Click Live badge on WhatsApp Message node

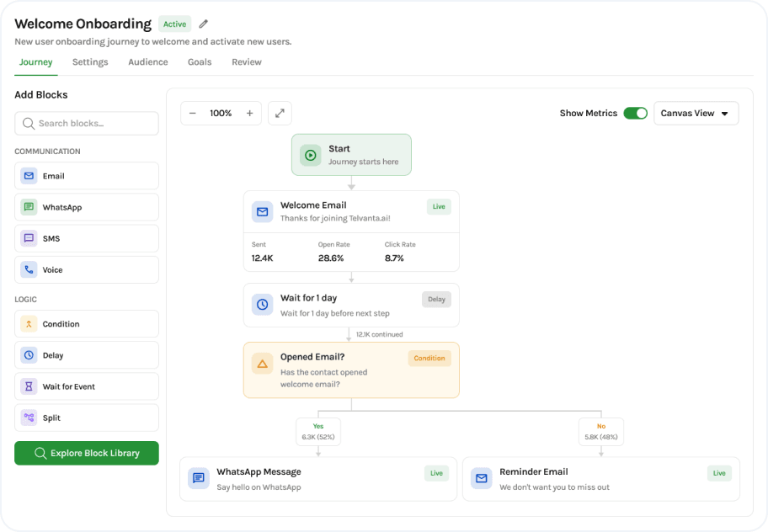(x=436, y=473)
